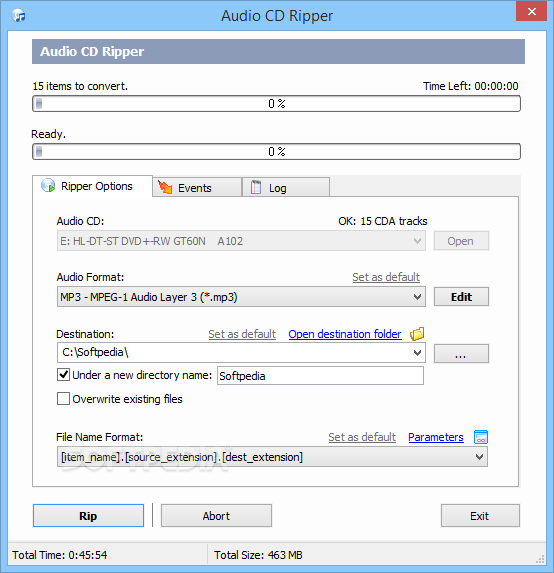554x573 pixels.
Task: Click the Open audio CD button
Action: (461, 241)
